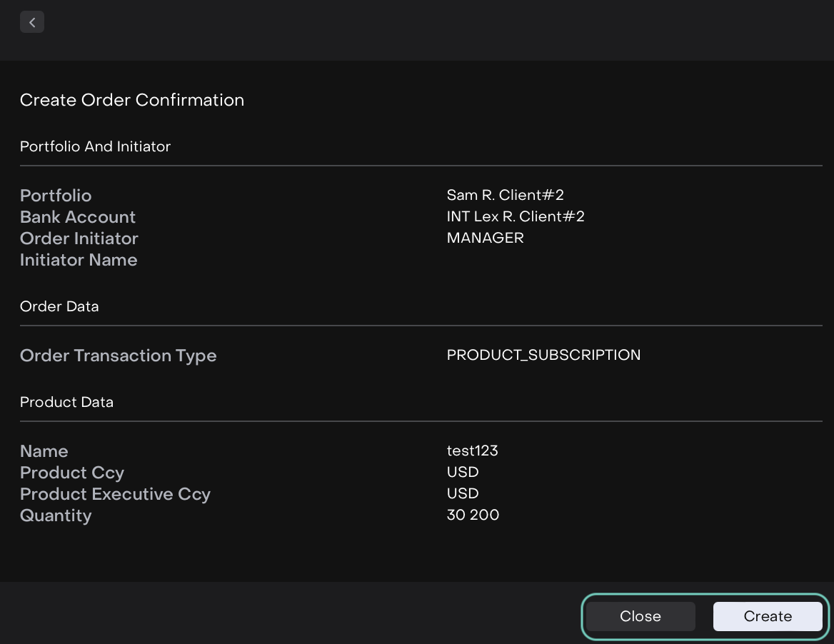Click the back chevron icon
This screenshot has height=644, width=834.
tap(32, 22)
